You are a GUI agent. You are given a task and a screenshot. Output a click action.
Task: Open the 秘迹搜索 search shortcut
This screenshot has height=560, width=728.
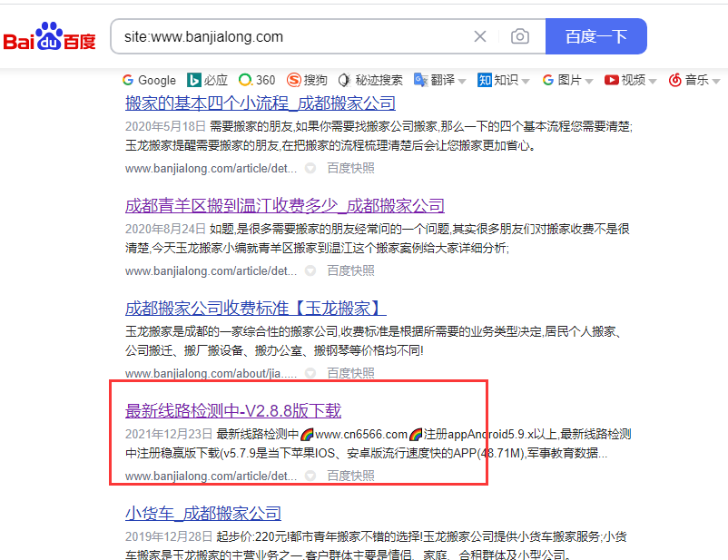370,81
